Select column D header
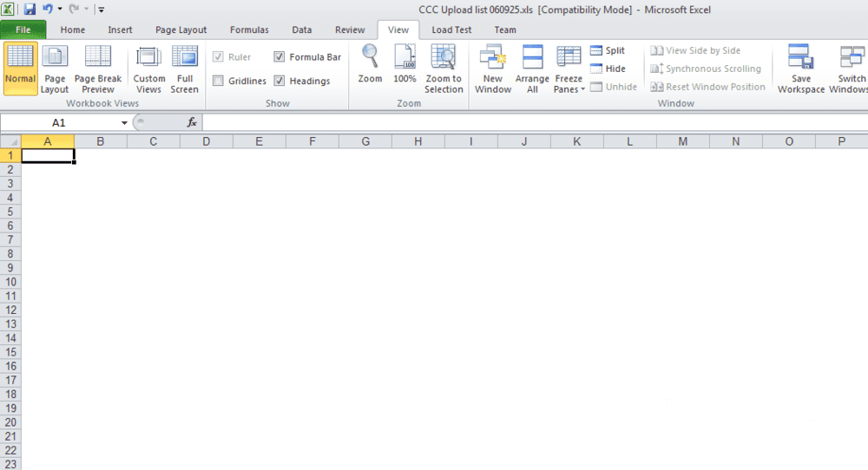868x470 pixels. [207, 141]
